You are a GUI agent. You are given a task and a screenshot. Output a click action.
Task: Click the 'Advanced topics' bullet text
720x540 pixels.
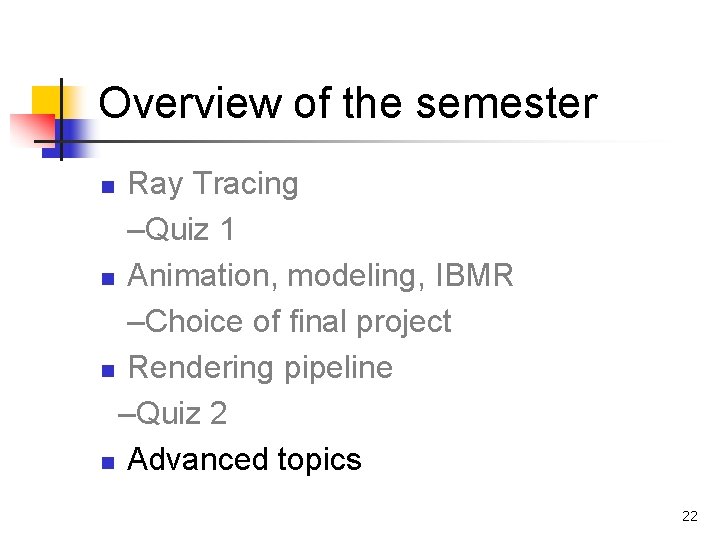(x=244, y=460)
